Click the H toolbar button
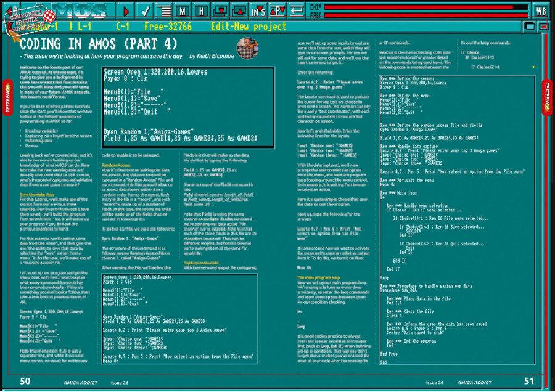The width and height of the screenshot is (555, 392). (202, 10)
